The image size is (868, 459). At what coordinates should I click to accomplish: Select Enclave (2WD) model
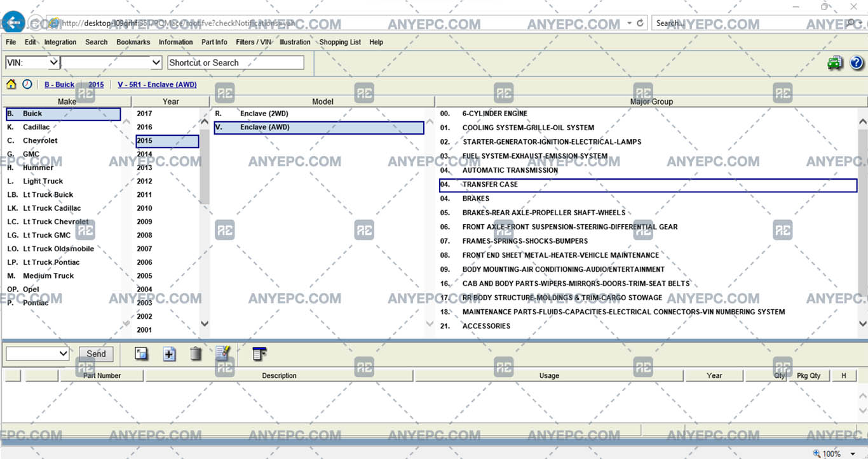[x=264, y=114]
